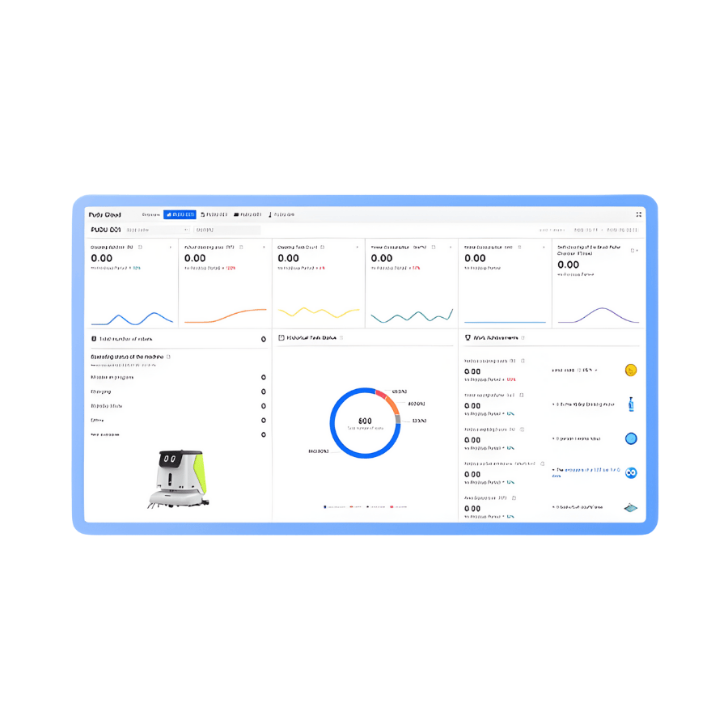Click the yellow coin achievement icon

(631, 370)
